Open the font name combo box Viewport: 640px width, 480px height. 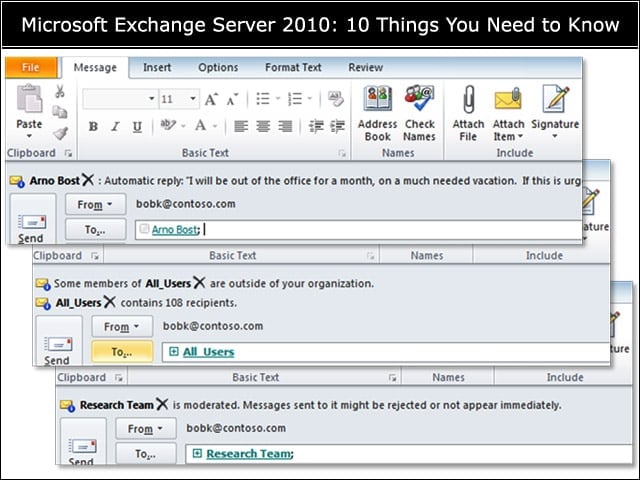(x=120, y=99)
